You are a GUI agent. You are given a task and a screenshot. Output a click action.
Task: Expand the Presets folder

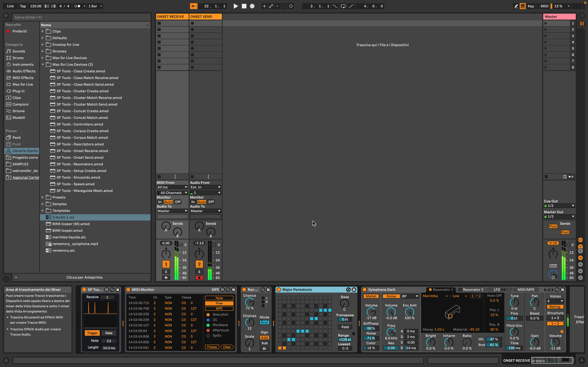[x=43, y=197]
